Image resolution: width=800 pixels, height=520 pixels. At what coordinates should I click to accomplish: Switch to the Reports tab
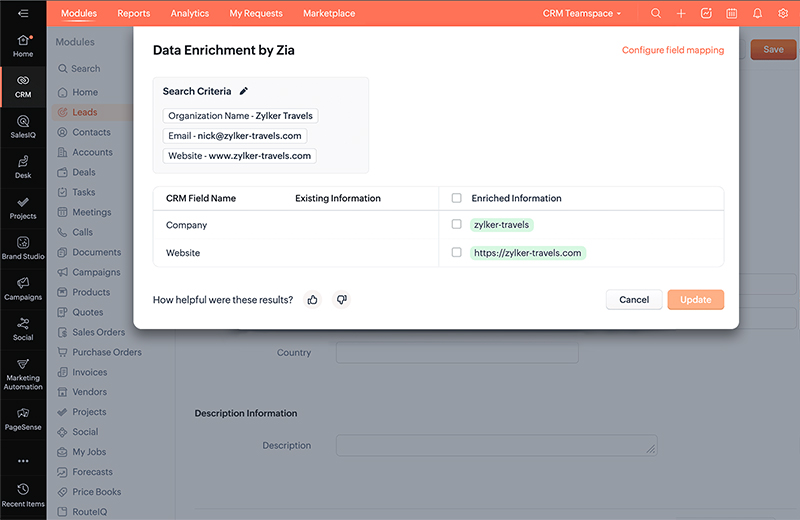[x=133, y=14]
